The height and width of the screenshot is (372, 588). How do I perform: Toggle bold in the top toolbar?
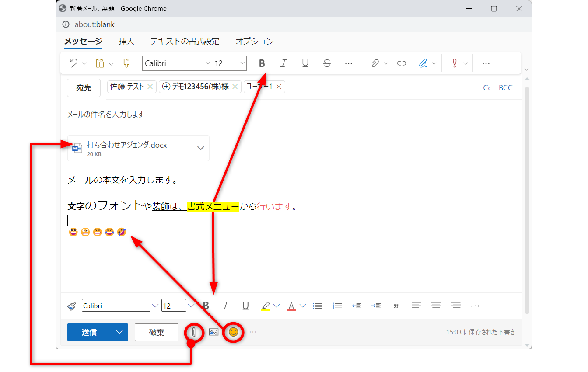(x=262, y=63)
